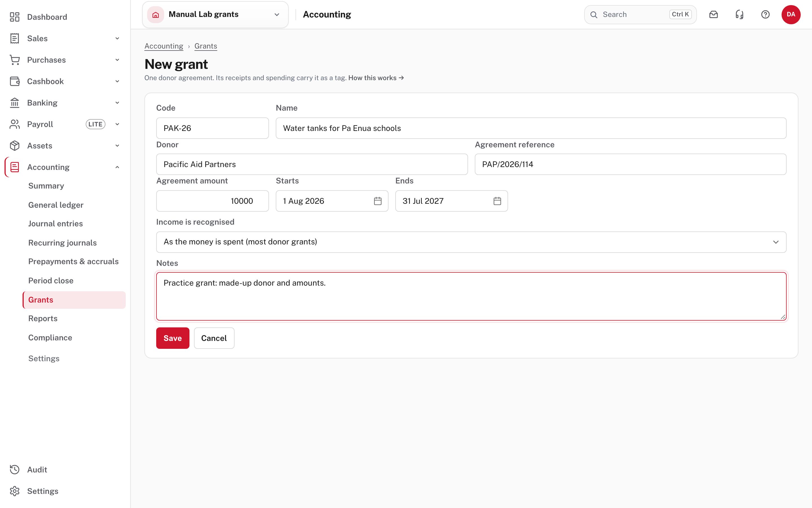Click the Accounting ledger icon
This screenshot has width=812, height=508.
(x=14, y=167)
